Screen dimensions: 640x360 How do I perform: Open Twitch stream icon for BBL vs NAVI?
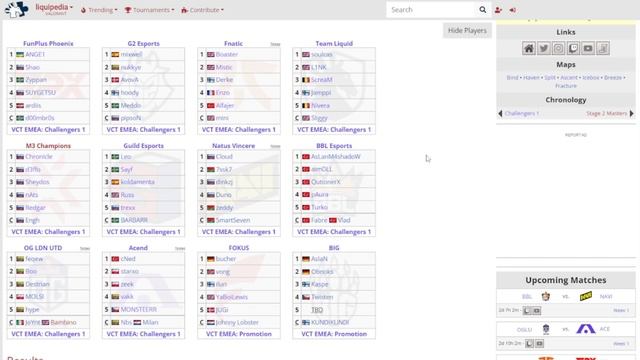527,311
